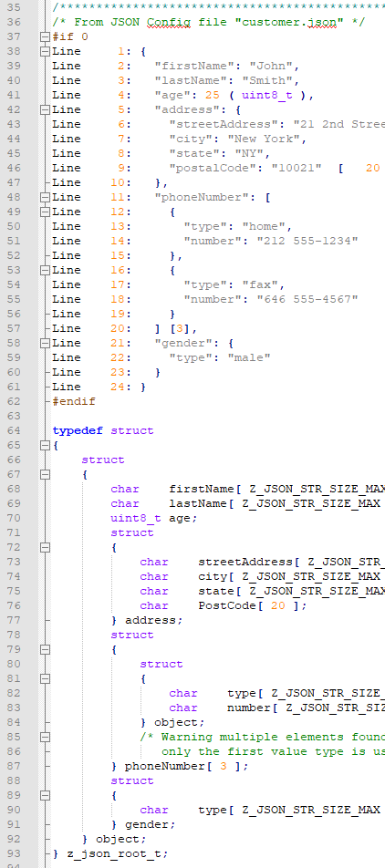This screenshot has width=385, height=868.
Task: Collapse the address struct fold on line 72
Action: tap(45, 547)
